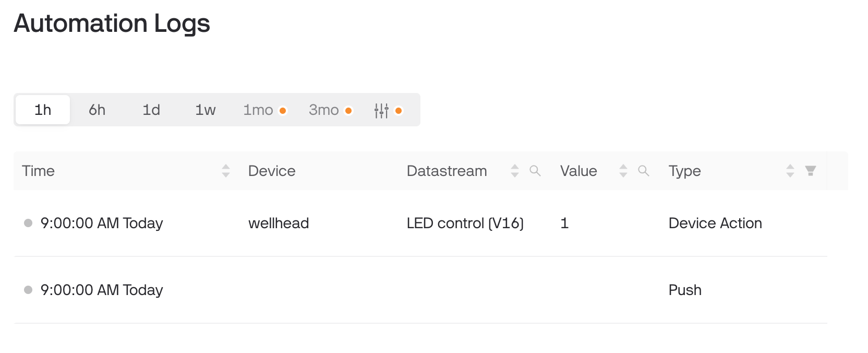This screenshot has width=868, height=353.
Task: Choose the 3mo time range
Action: pos(330,110)
